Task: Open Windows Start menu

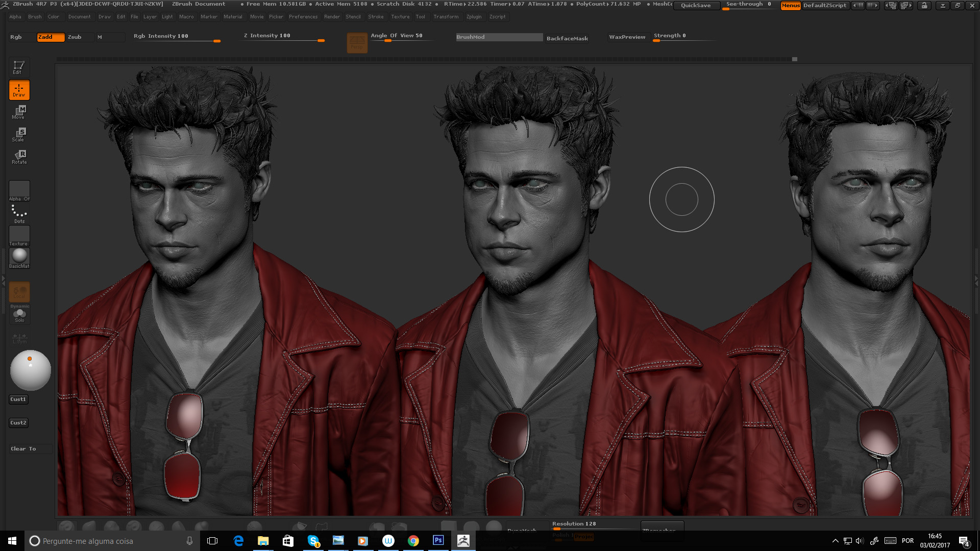Action: [12, 541]
